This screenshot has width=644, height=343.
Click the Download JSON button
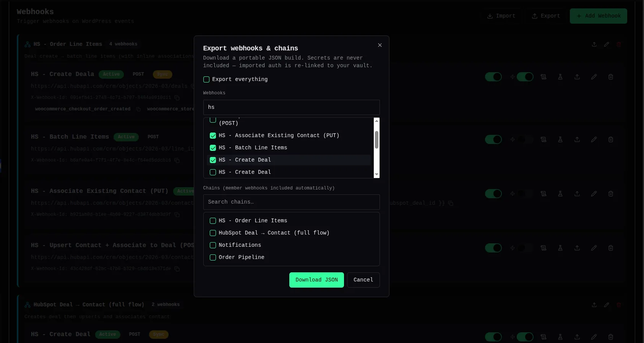(x=316, y=280)
